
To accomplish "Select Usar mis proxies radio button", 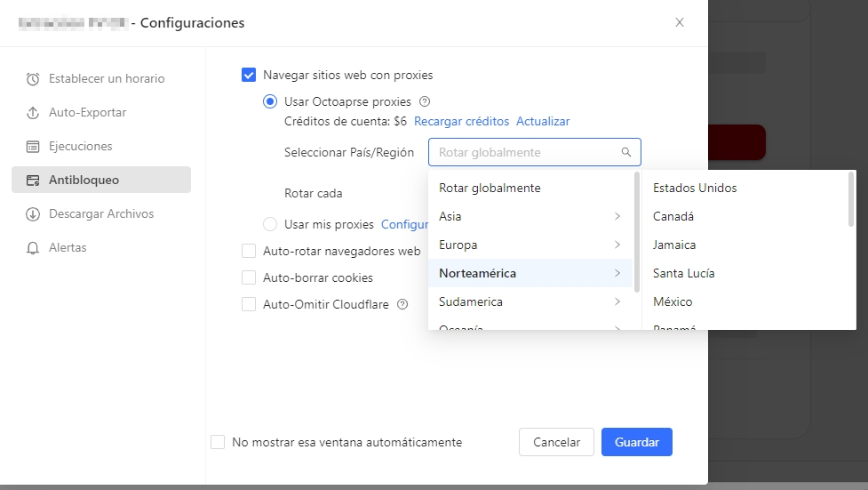I will [269, 224].
